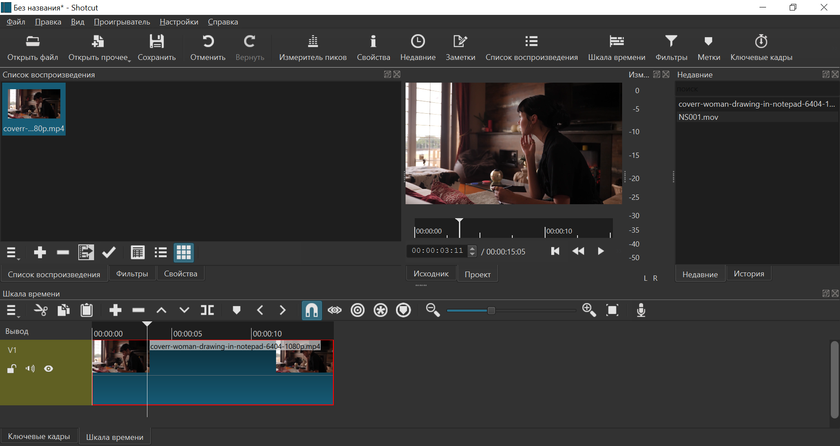This screenshot has width=840, height=446.
Task: Open the Недавние recent toolbar button
Action: point(418,48)
